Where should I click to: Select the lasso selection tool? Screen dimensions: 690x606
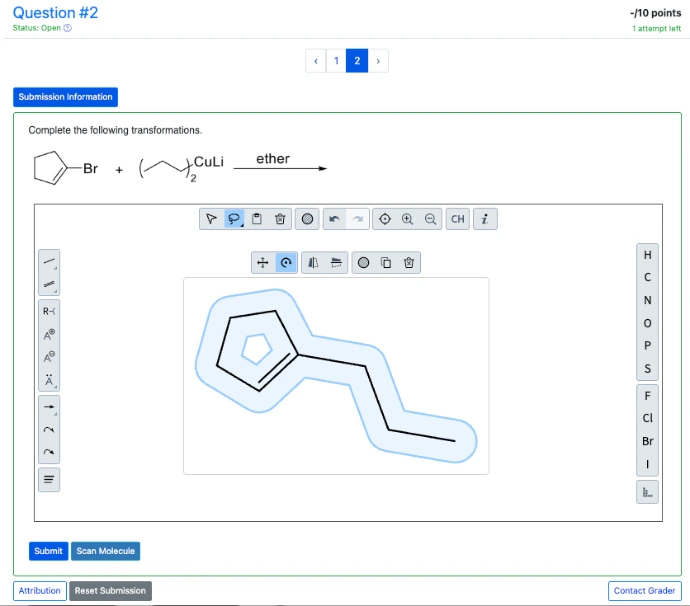(x=234, y=219)
